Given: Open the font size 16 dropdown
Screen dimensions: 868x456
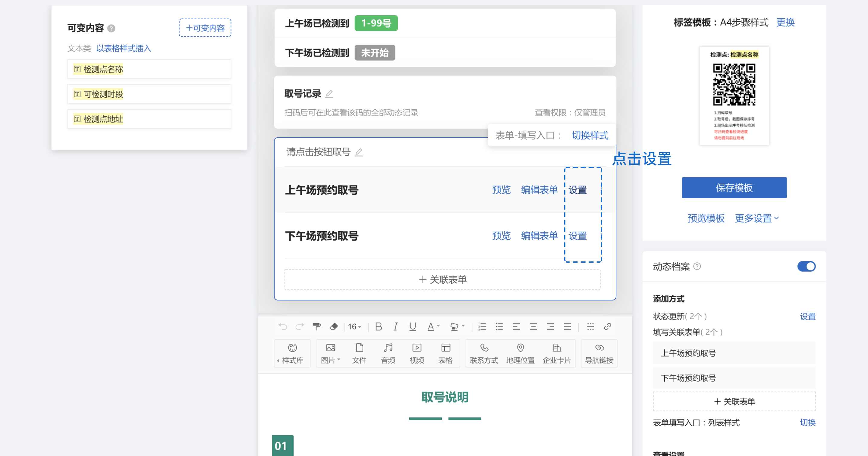Looking at the screenshot, I should pyautogui.click(x=354, y=326).
